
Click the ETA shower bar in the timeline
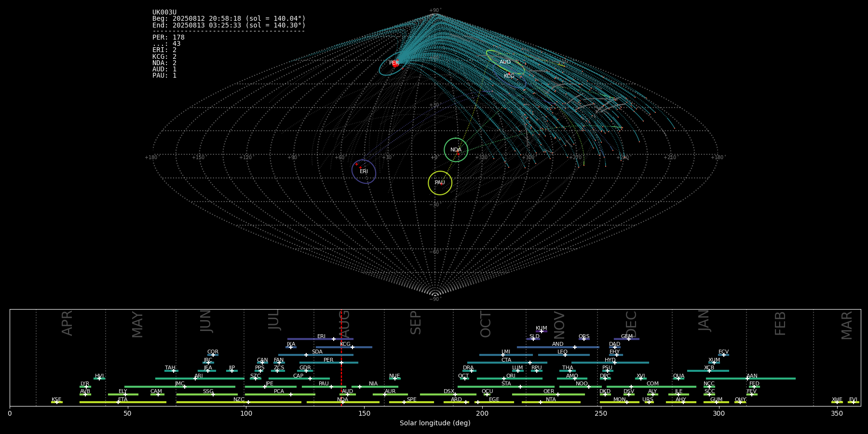point(123,402)
